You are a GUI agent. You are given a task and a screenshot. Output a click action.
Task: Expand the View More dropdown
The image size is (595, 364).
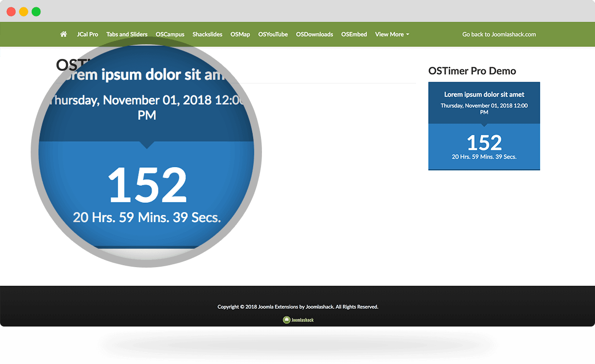point(392,35)
